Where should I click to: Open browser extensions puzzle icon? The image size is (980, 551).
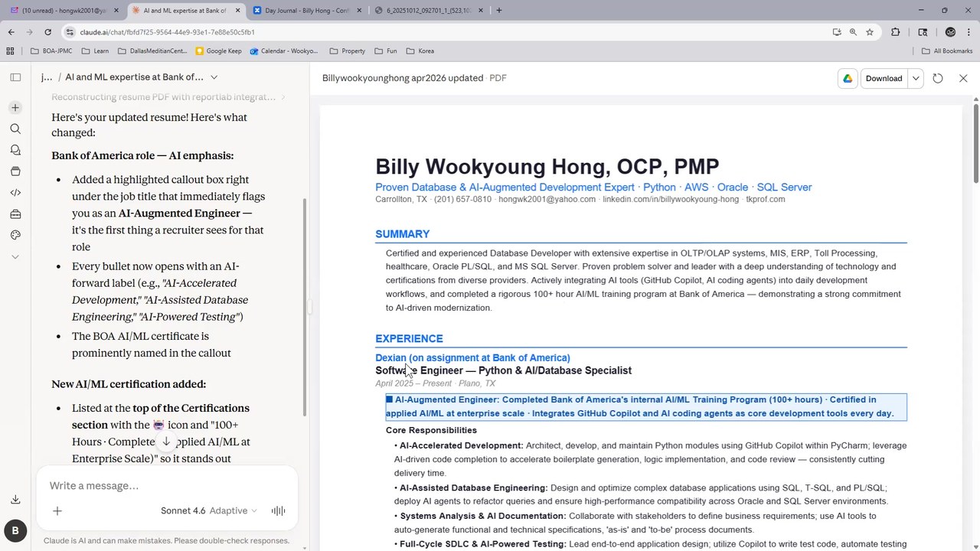coord(896,32)
